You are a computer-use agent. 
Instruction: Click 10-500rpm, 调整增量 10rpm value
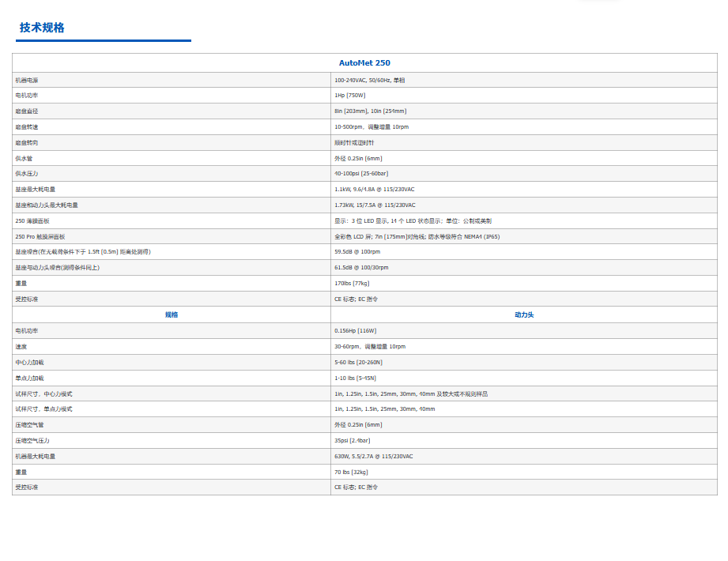tap(372, 127)
